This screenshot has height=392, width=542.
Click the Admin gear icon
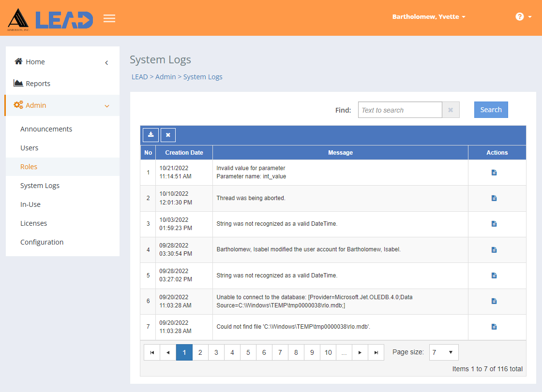(x=18, y=104)
